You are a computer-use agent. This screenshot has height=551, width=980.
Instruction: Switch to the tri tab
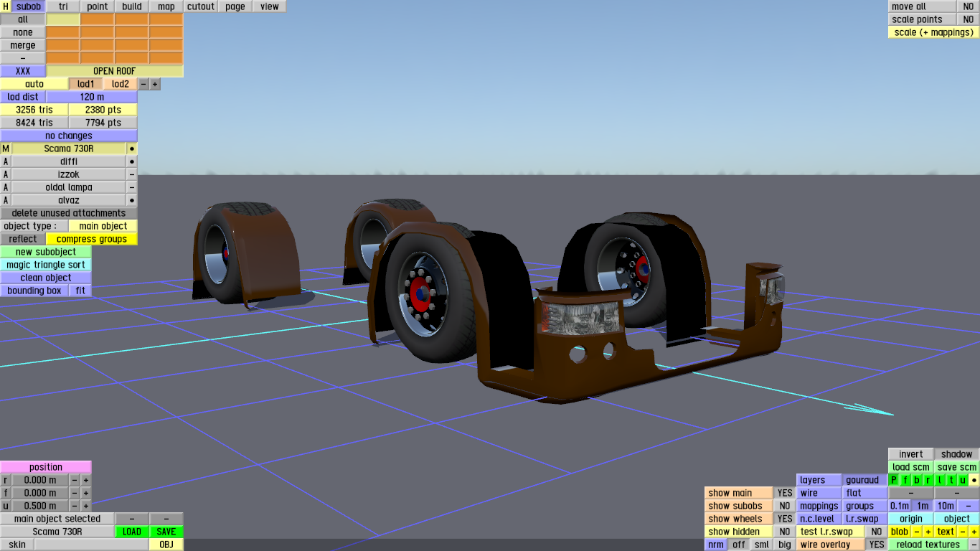[x=63, y=6]
